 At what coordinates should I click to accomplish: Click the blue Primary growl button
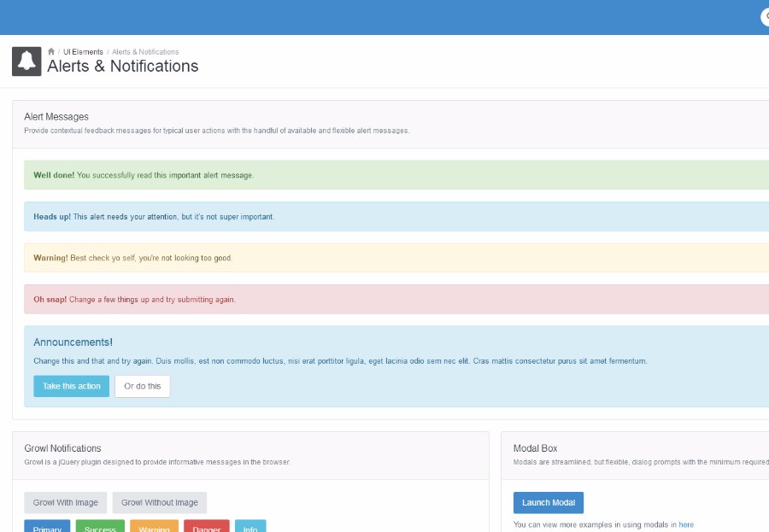point(47,527)
